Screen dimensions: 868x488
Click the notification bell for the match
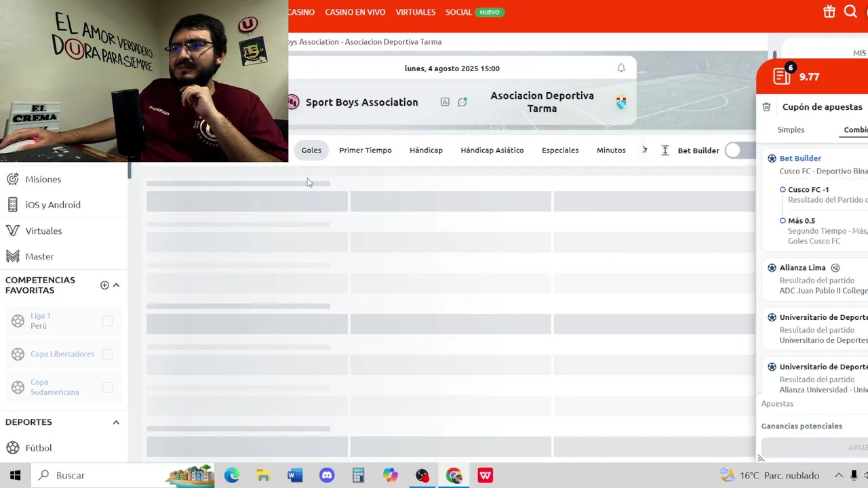click(x=621, y=68)
